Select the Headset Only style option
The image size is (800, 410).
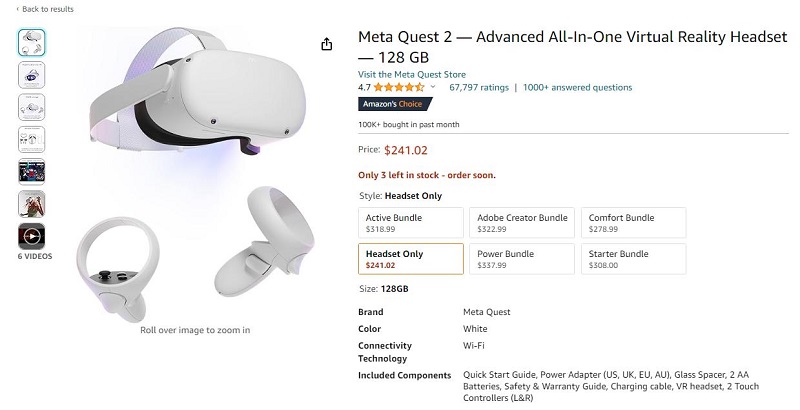pos(410,259)
